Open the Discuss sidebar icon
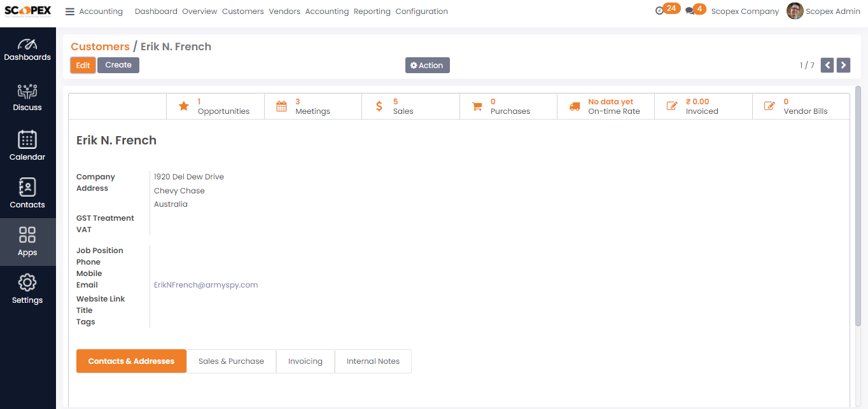The image size is (868, 409). click(27, 97)
